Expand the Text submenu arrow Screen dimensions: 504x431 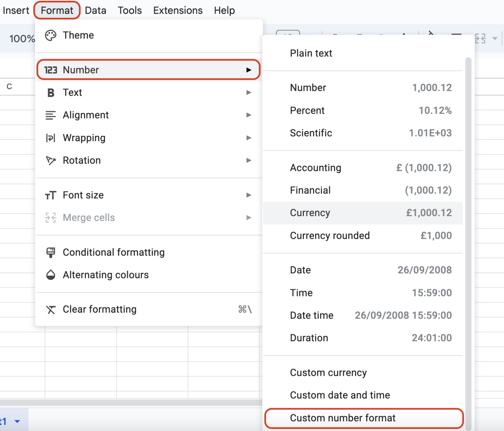[x=249, y=92]
